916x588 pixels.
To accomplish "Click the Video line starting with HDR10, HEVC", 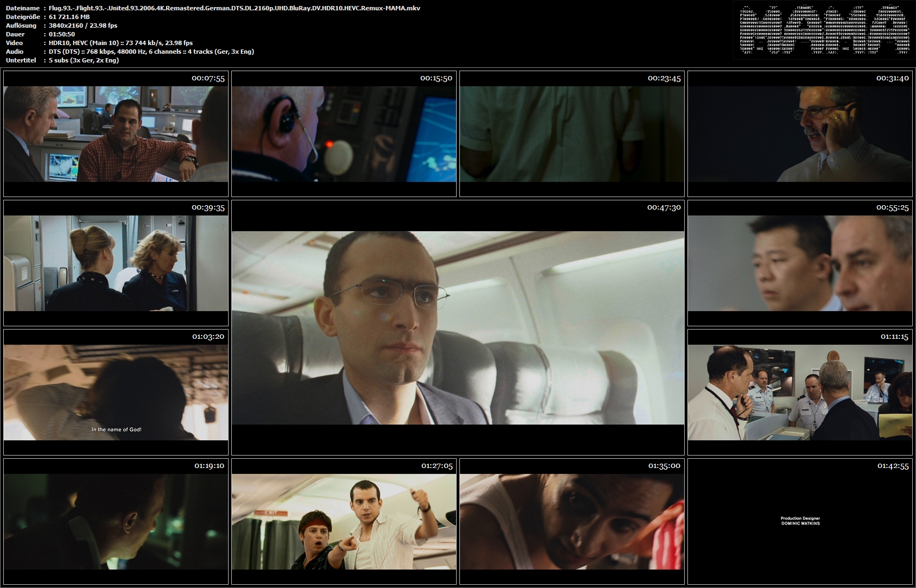I will point(121,43).
